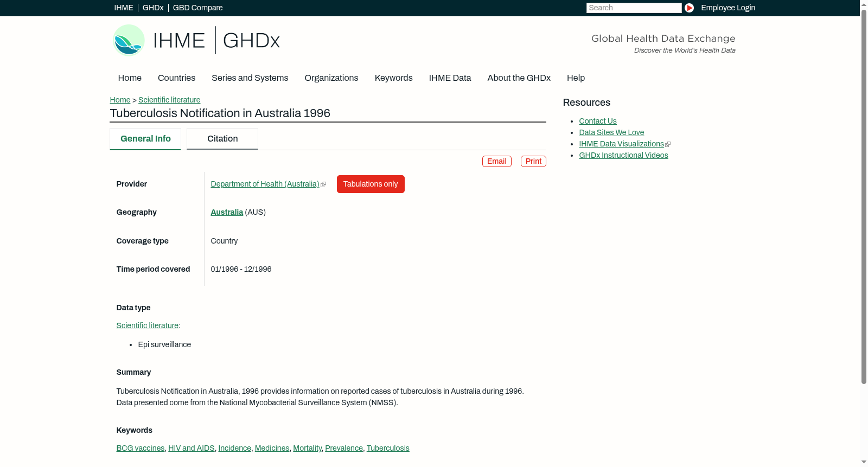
Task: Go to Home in main navigation
Action: [x=130, y=78]
